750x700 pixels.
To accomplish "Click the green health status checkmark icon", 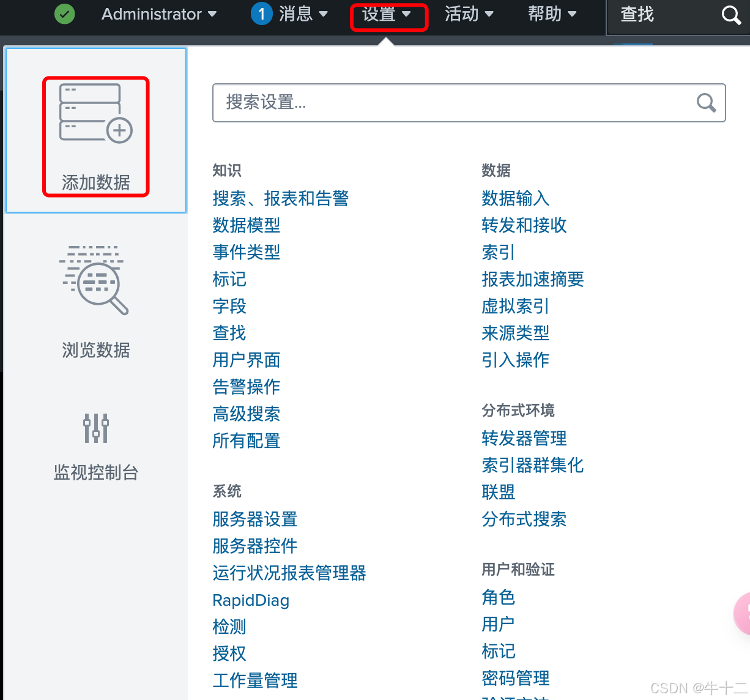I will tap(64, 14).
